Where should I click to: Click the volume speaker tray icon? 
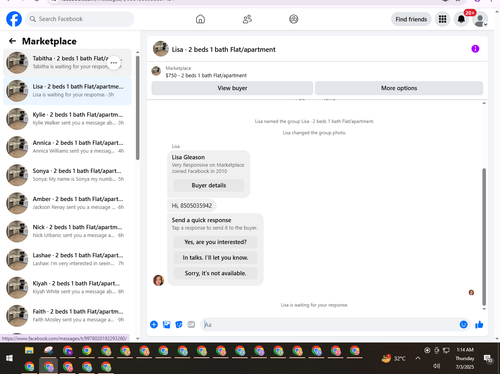pyautogui.click(x=436, y=366)
